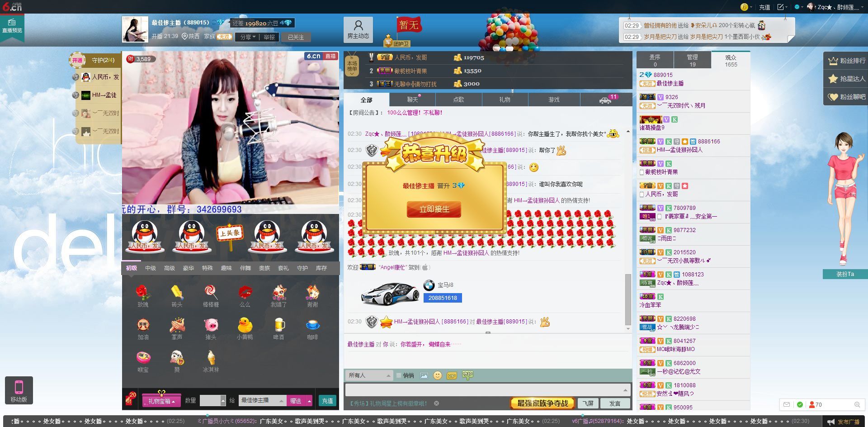Toggle the 已关注 follow button

(296, 37)
